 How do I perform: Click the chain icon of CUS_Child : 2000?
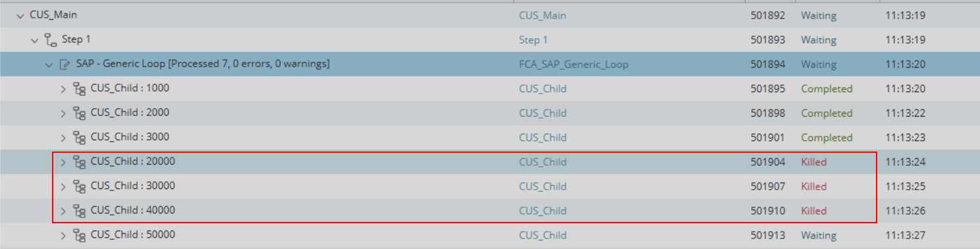tap(80, 113)
